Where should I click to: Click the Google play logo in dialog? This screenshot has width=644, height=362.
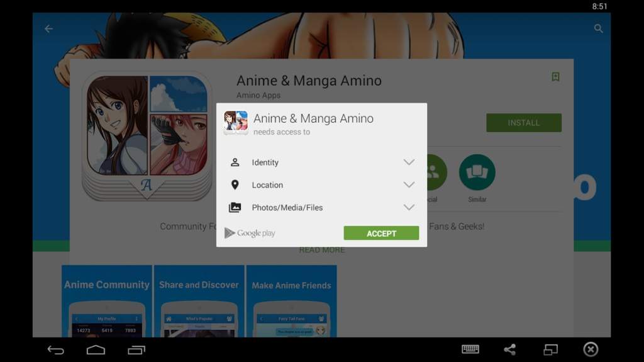tap(249, 233)
